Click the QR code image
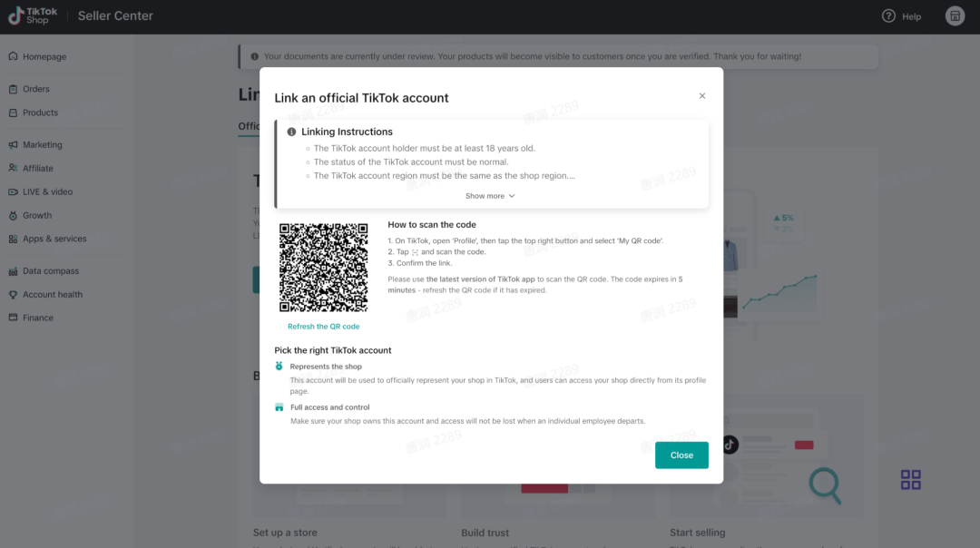980x548 pixels. tap(323, 268)
